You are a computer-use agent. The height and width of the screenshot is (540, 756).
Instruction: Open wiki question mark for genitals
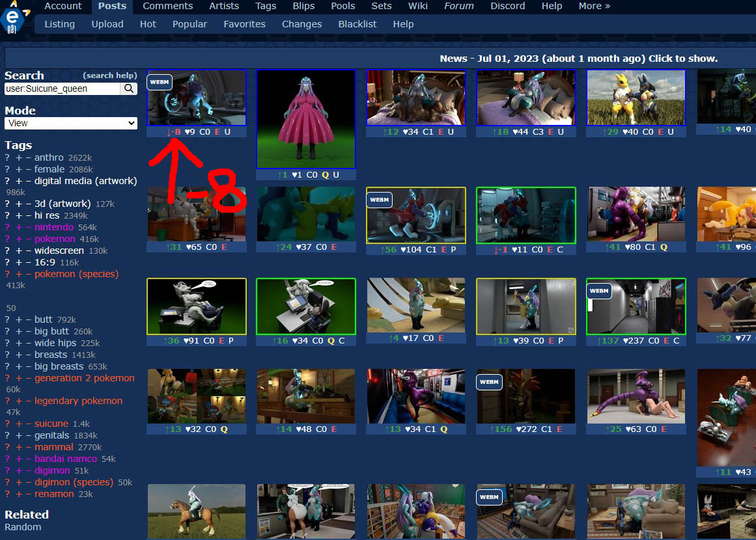7,435
